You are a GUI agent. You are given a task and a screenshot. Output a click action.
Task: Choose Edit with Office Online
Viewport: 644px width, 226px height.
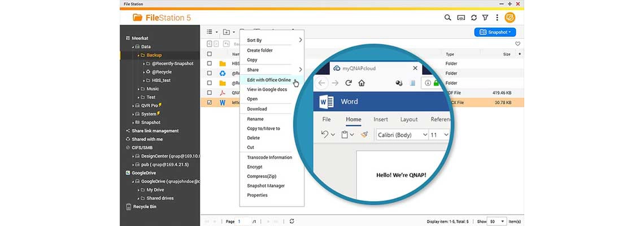click(272, 80)
